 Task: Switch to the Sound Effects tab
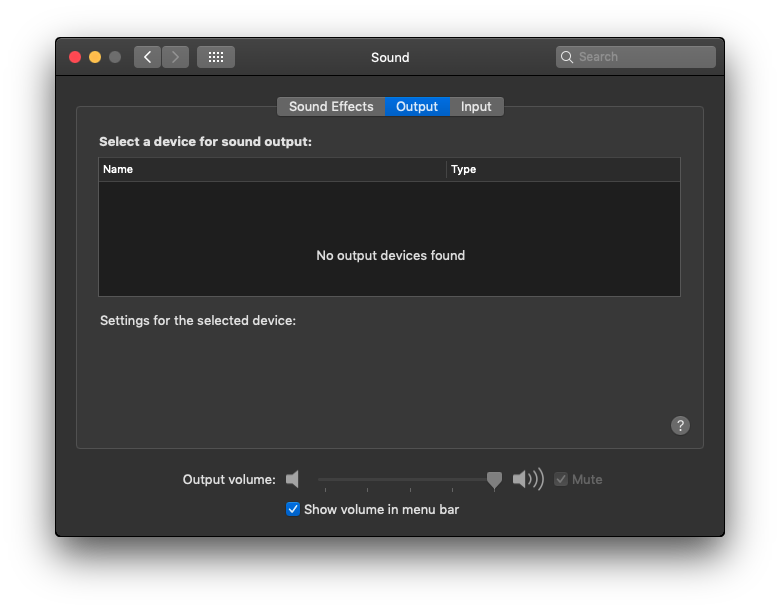331,106
